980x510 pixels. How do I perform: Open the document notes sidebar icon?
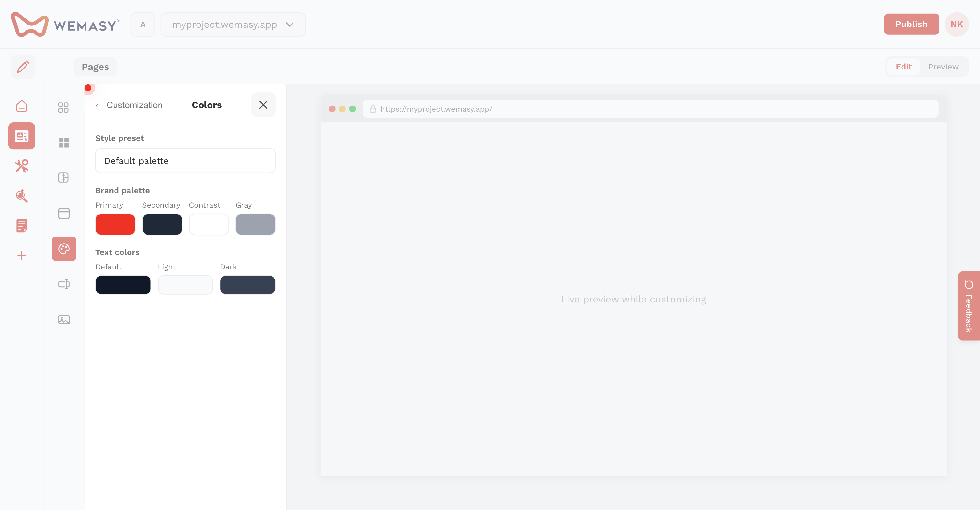point(22,225)
